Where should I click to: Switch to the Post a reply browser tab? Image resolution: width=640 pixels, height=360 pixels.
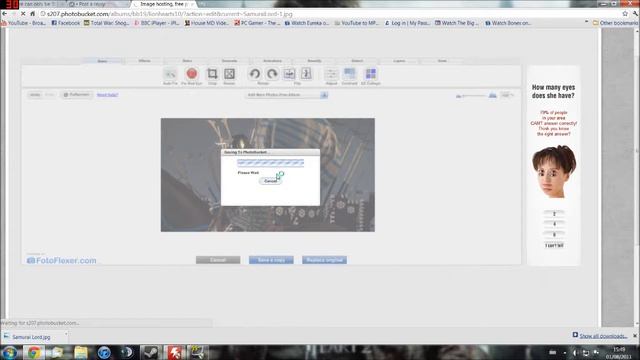point(97,4)
